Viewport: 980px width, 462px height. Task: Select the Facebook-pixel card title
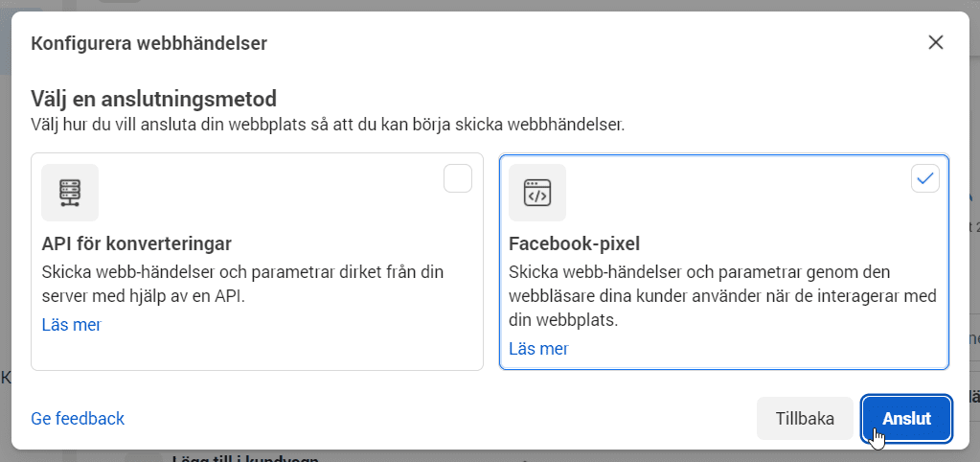click(x=575, y=243)
